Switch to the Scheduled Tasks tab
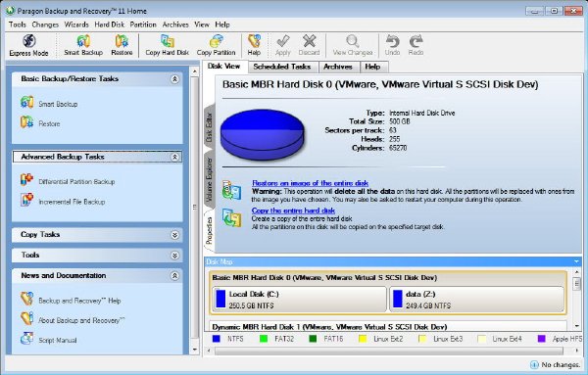This screenshot has width=588, height=375. tap(282, 67)
